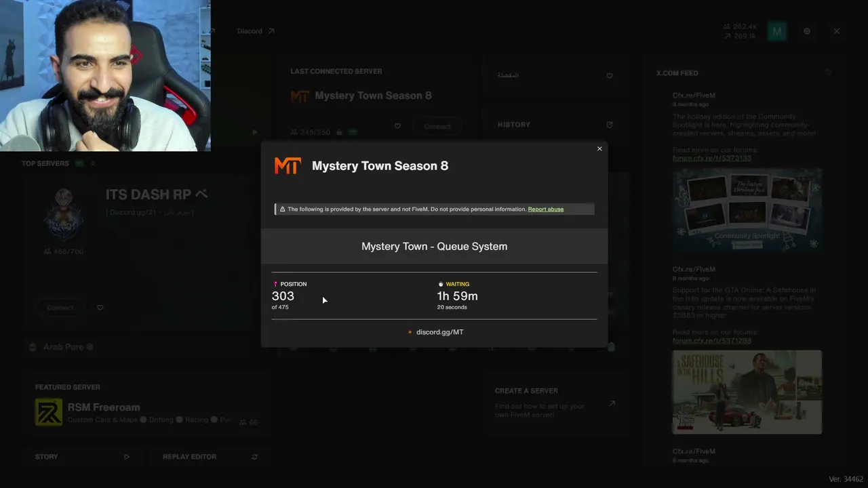
Task: Click the heart icon in the favorites panel
Action: (610, 76)
